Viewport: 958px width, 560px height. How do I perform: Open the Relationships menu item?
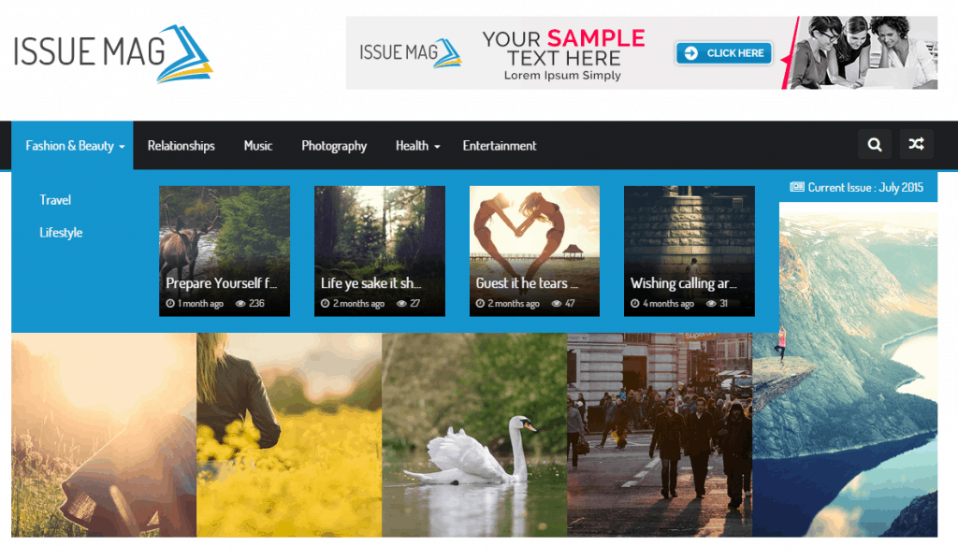pos(181,145)
